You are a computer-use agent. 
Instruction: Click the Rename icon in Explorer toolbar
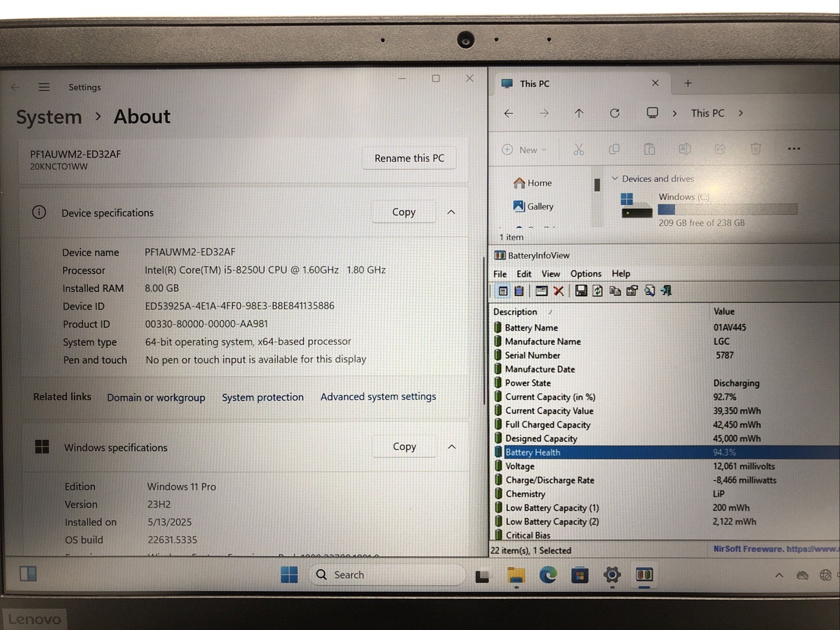(x=685, y=149)
